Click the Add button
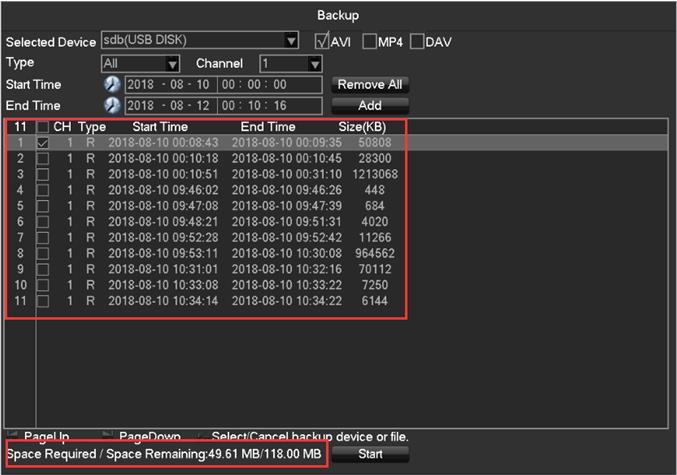 click(371, 105)
